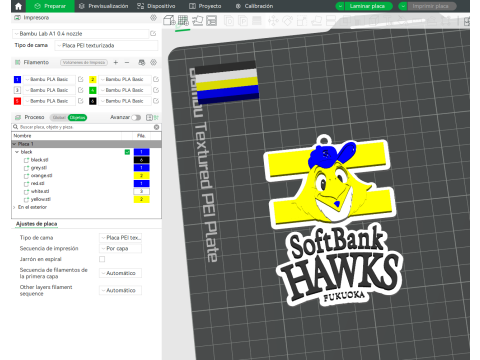Viewport: 480px width, 360px height.
Task: Toggle the Avanzar advanced mode switch
Action: (x=136, y=117)
